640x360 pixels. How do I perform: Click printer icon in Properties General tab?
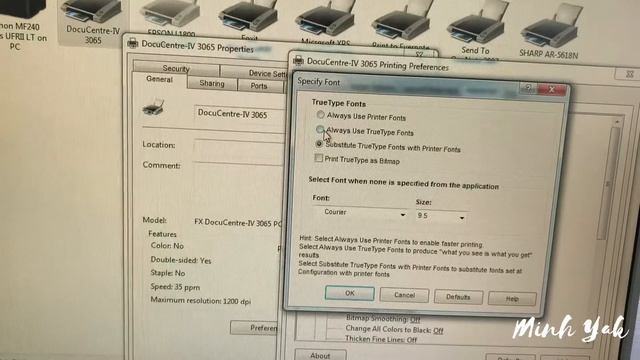tap(153, 107)
